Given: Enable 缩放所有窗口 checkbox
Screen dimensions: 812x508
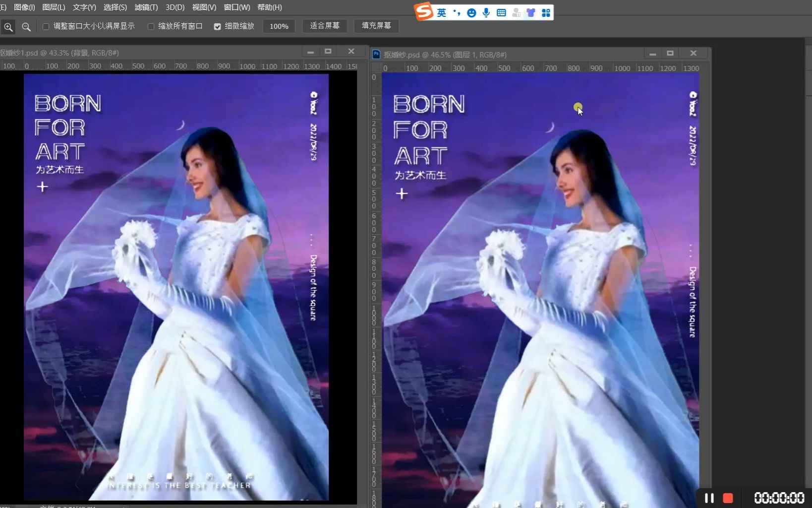Looking at the screenshot, I should click(151, 26).
